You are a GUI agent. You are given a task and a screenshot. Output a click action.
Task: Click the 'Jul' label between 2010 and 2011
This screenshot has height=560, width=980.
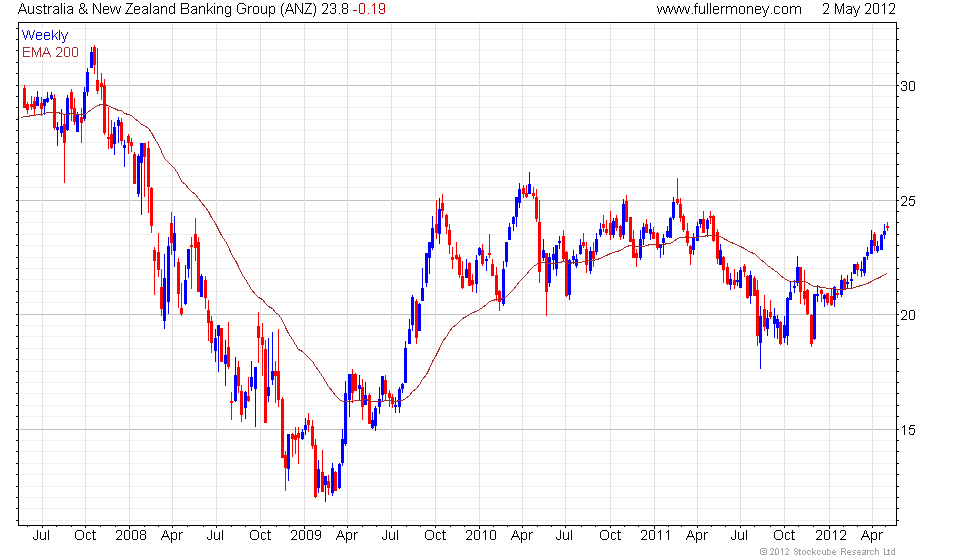pos(564,536)
